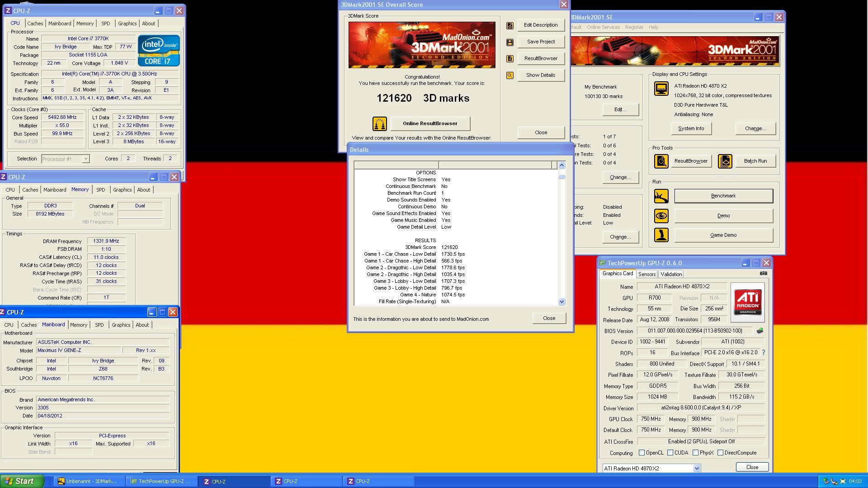This screenshot has width=868, height=488.
Task: Click the Online ResultBrowser icon beside its button
Action: pos(380,123)
